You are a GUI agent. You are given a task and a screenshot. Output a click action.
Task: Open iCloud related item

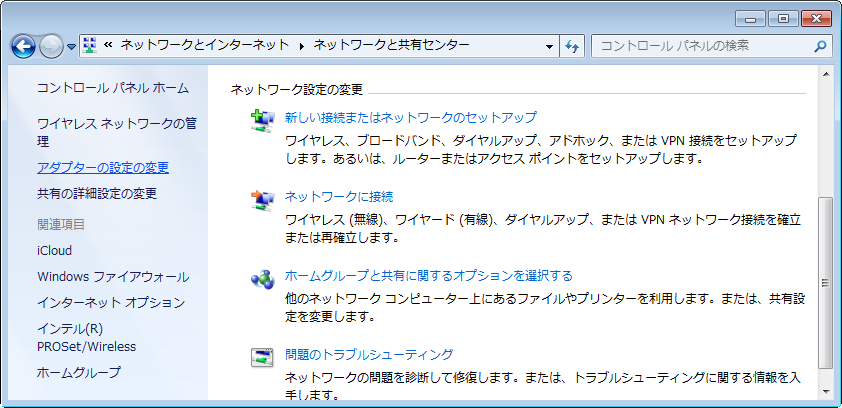pos(54,251)
